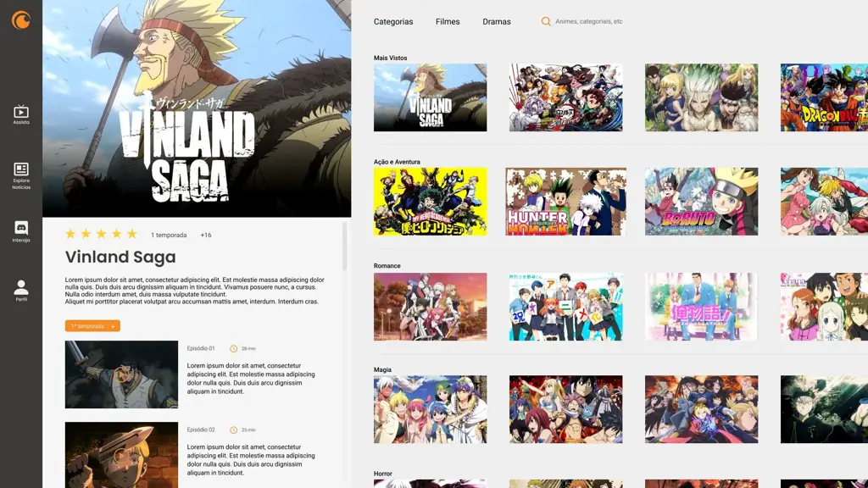Click the Horror section heading
The height and width of the screenshot is (488, 868).
(x=383, y=474)
